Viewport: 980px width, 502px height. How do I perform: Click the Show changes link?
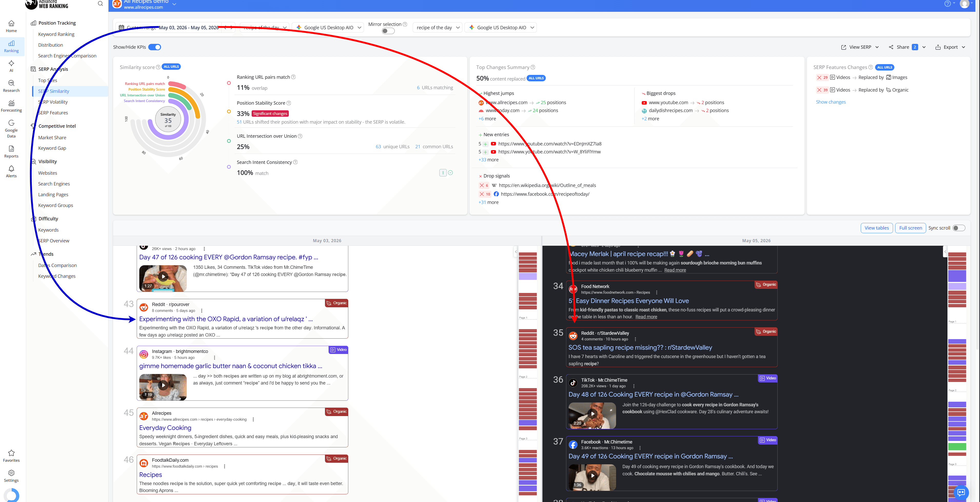coord(830,102)
